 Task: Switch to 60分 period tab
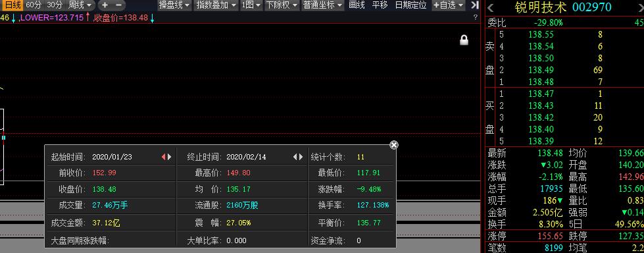(x=34, y=5)
